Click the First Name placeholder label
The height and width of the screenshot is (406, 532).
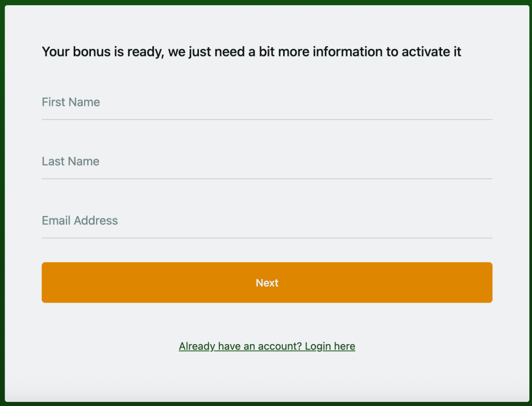point(71,102)
